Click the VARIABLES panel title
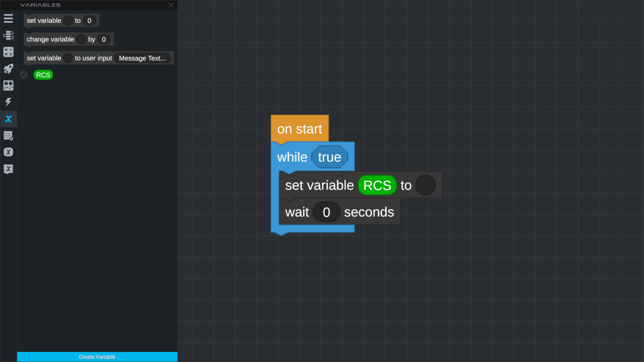 point(40,5)
